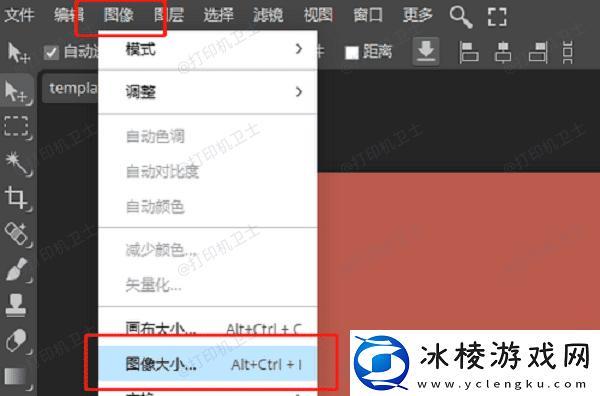Screen dimensions: 600x396
Task: Click the search magnifier icon
Action: (461, 17)
